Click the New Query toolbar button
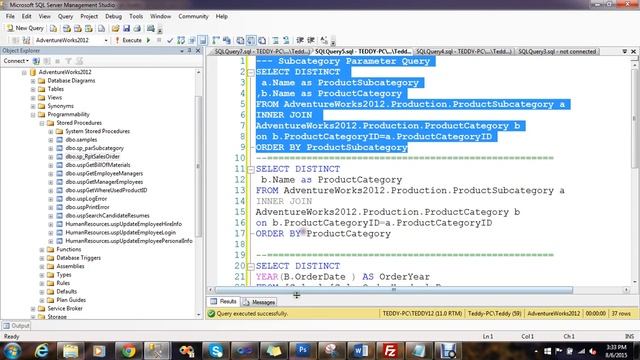The width and height of the screenshot is (640, 360). pos(25,28)
